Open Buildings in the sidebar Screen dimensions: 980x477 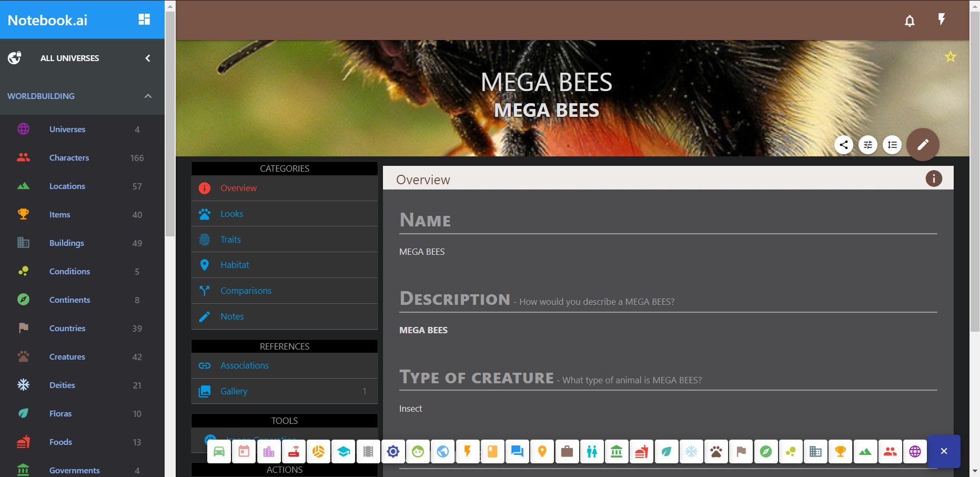(x=82, y=243)
